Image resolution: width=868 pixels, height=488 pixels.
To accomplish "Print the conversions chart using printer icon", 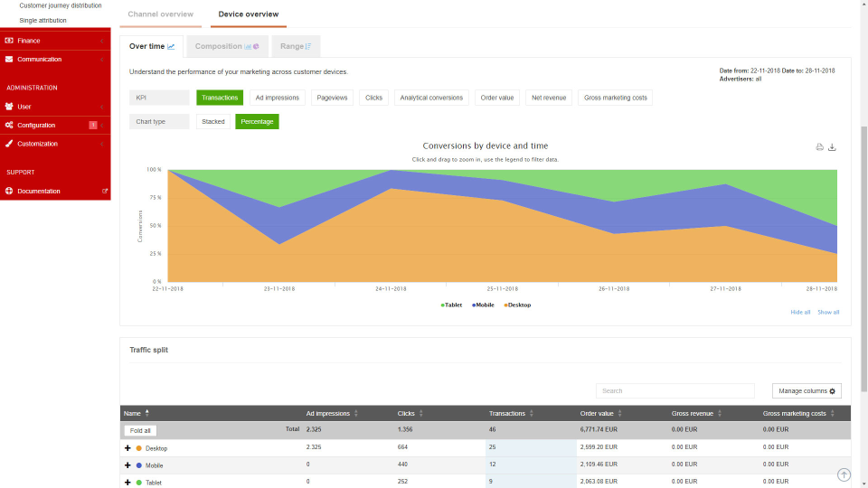I will 819,147.
